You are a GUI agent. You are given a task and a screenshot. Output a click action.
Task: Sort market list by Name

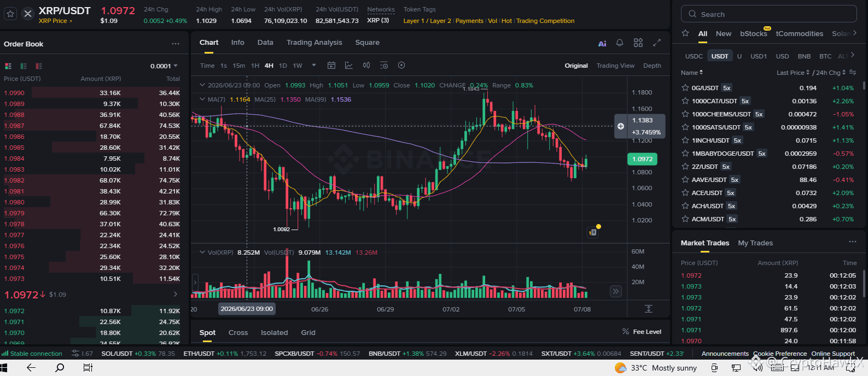pos(692,73)
